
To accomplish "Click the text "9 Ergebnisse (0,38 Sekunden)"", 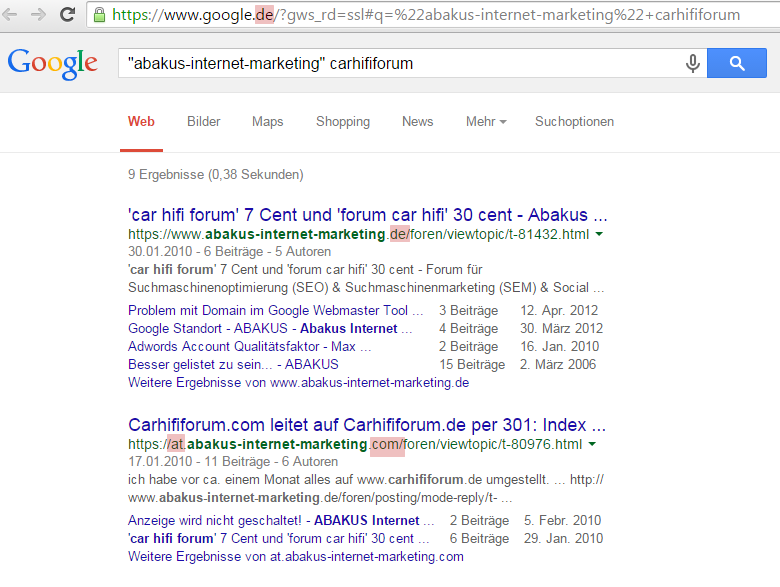I will [x=215, y=175].
